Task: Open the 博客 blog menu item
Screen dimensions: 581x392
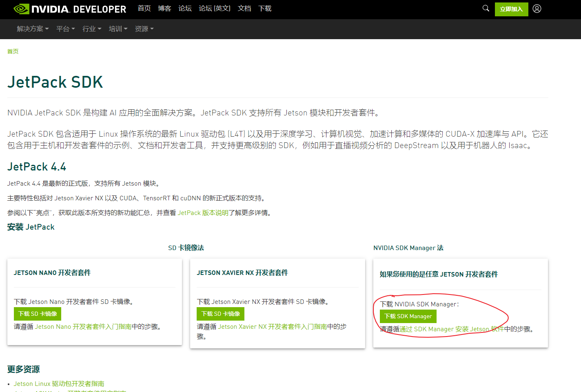Action: pos(164,9)
